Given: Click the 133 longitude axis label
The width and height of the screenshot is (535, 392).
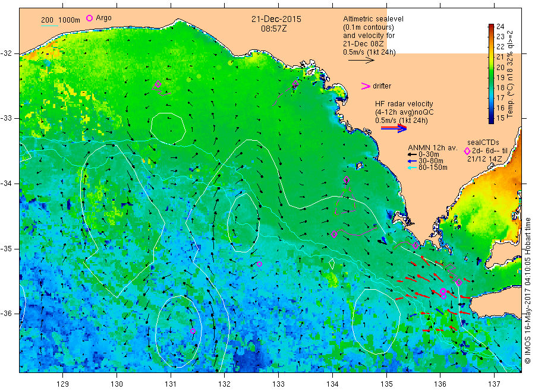Looking at the screenshot, I should 278,384.
